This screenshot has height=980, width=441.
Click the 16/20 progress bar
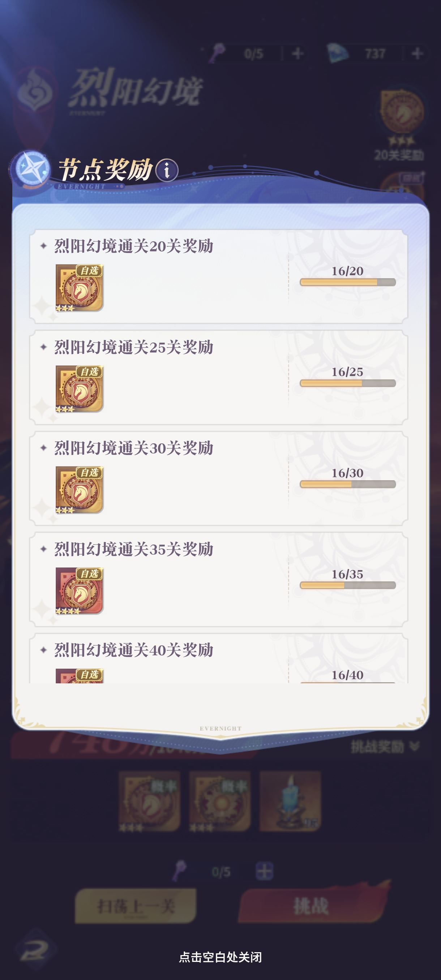coord(348,282)
